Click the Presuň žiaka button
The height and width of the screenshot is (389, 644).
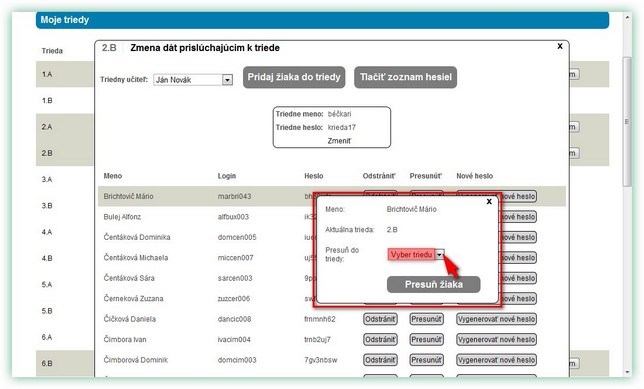[434, 284]
